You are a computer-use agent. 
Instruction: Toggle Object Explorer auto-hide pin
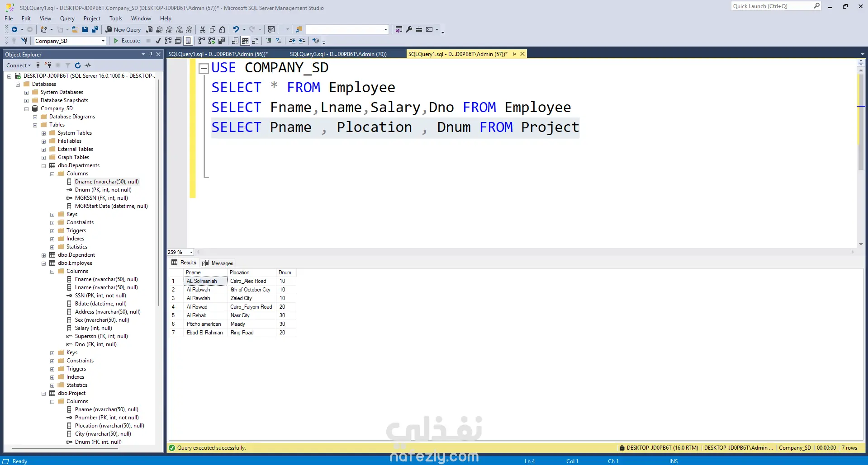pyautogui.click(x=151, y=54)
